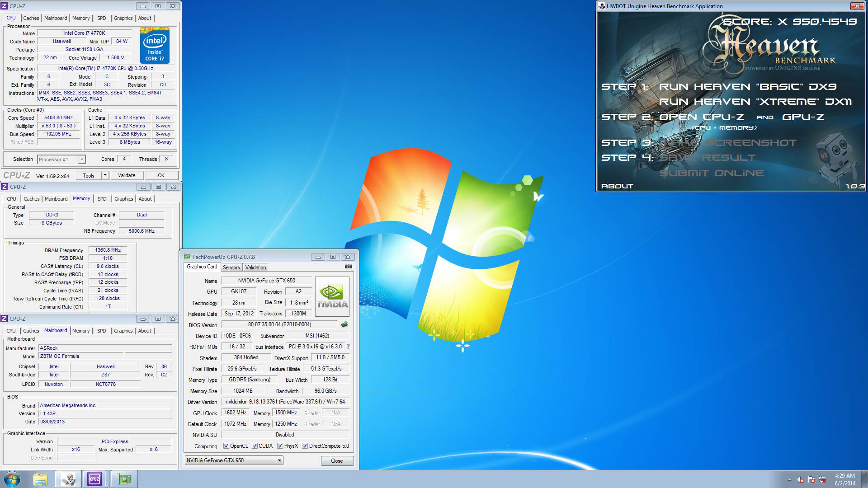Select the GPU-Z taskbar icon
The height and width of the screenshot is (488, 868).
pos(123,479)
